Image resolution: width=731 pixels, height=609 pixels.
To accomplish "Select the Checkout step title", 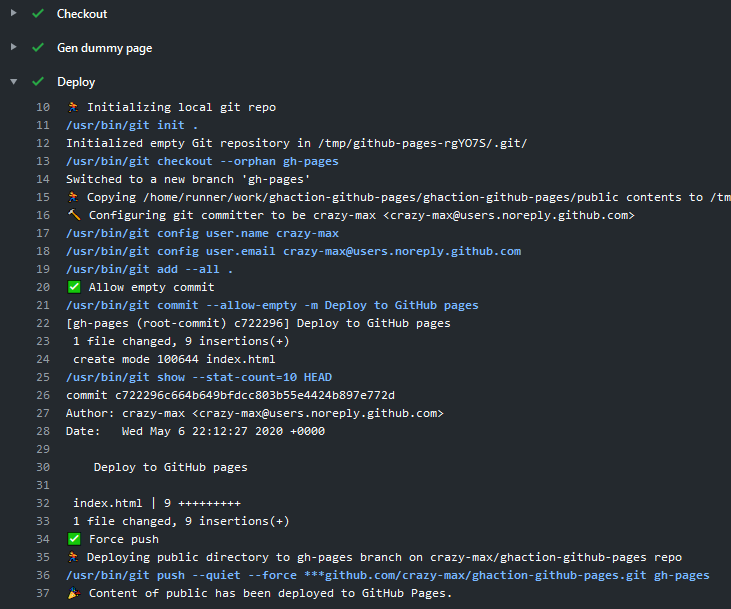I will (82, 14).
